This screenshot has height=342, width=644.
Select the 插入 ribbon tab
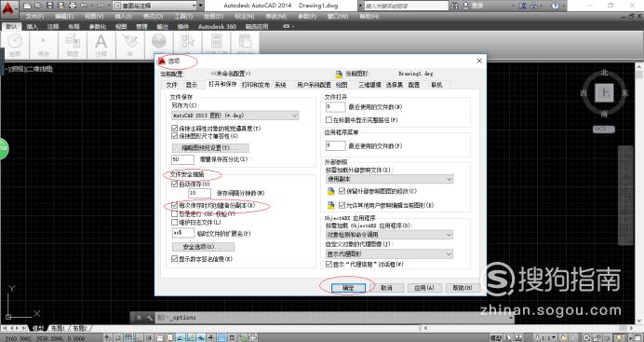click(32, 27)
